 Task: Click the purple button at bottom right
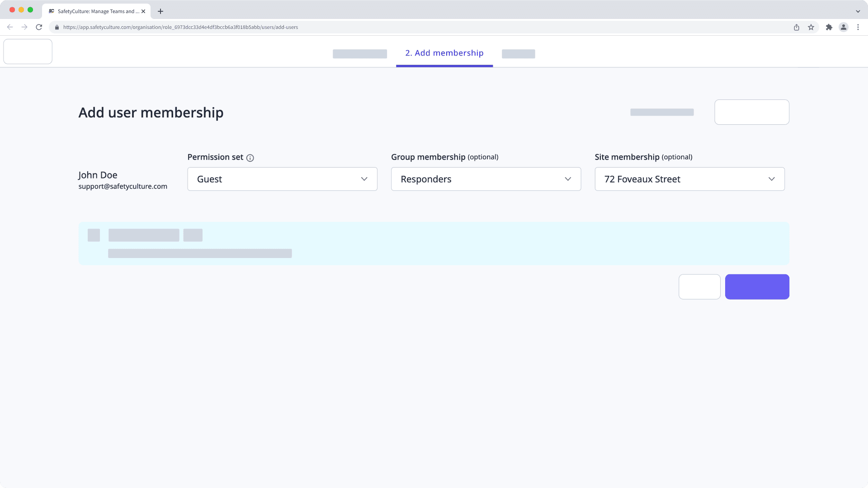[757, 286]
